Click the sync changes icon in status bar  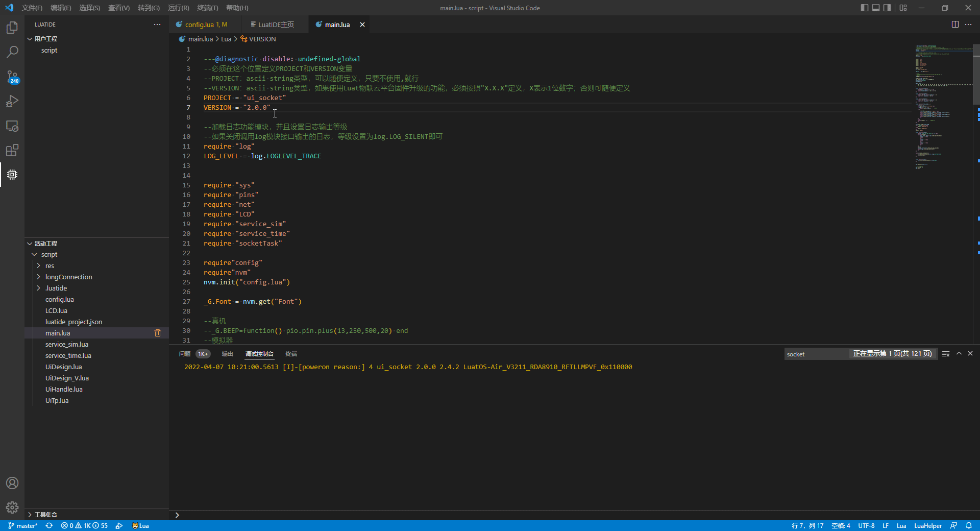click(x=49, y=525)
